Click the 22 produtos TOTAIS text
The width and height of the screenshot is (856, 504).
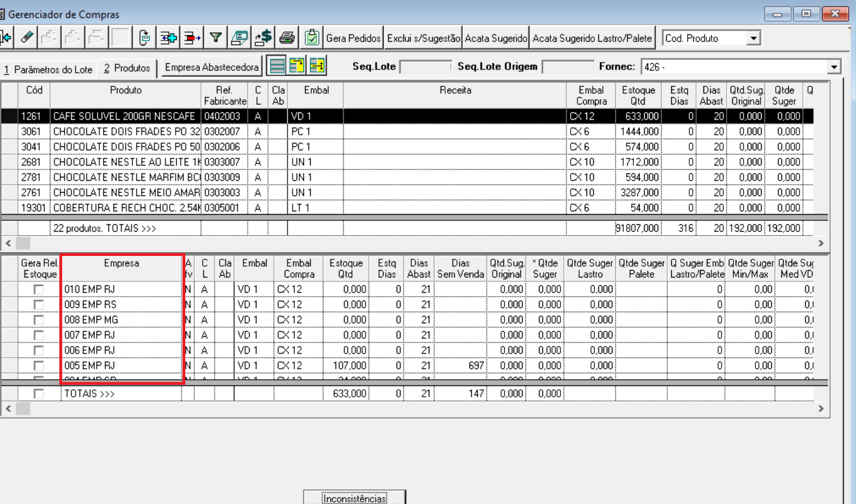[105, 228]
